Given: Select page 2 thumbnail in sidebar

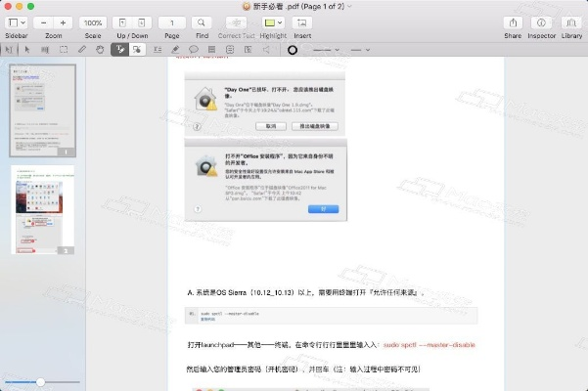Looking at the screenshot, I should [43, 210].
